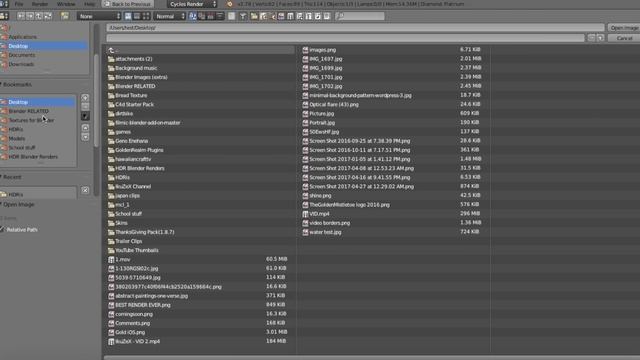This screenshot has width=640, height=360.
Task: Go up via the parent '..' row
Action: coord(200,50)
